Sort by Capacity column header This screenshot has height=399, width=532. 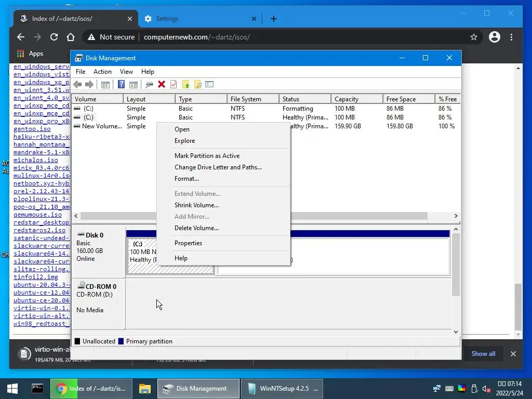(357, 99)
